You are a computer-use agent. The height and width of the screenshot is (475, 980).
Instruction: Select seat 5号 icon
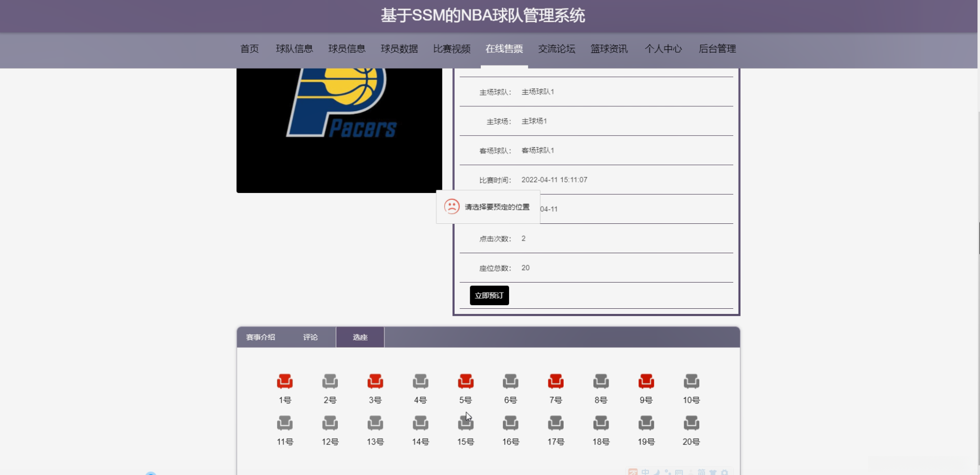[466, 381]
